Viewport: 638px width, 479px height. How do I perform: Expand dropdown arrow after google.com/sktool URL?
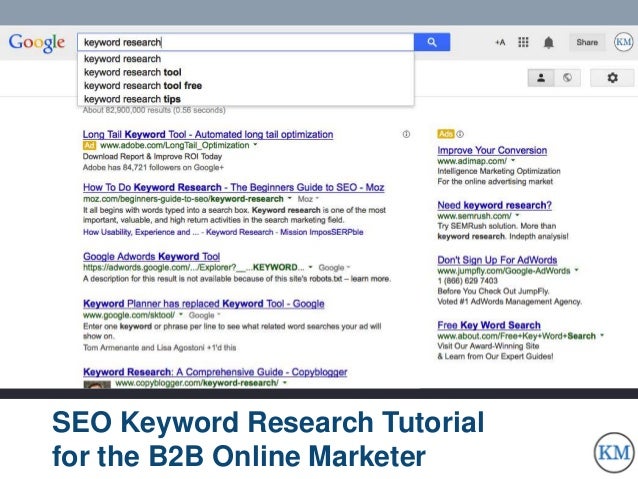pyautogui.click(x=181, y=315)
